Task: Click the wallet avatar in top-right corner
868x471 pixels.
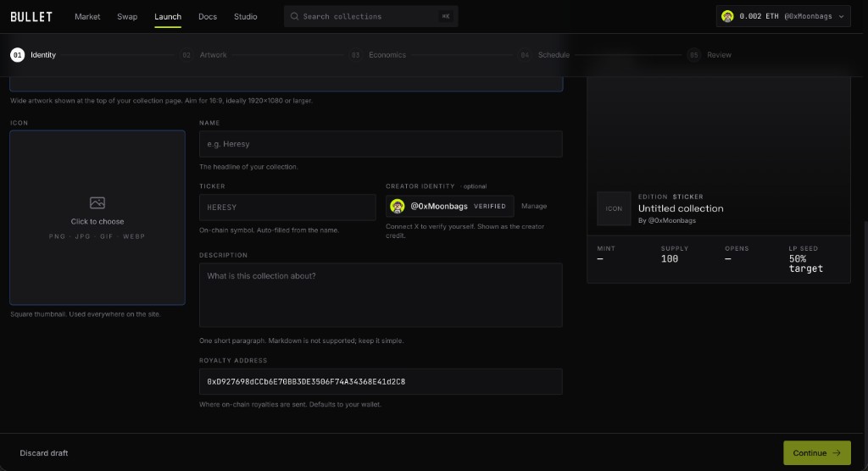Action: (727, 17)
